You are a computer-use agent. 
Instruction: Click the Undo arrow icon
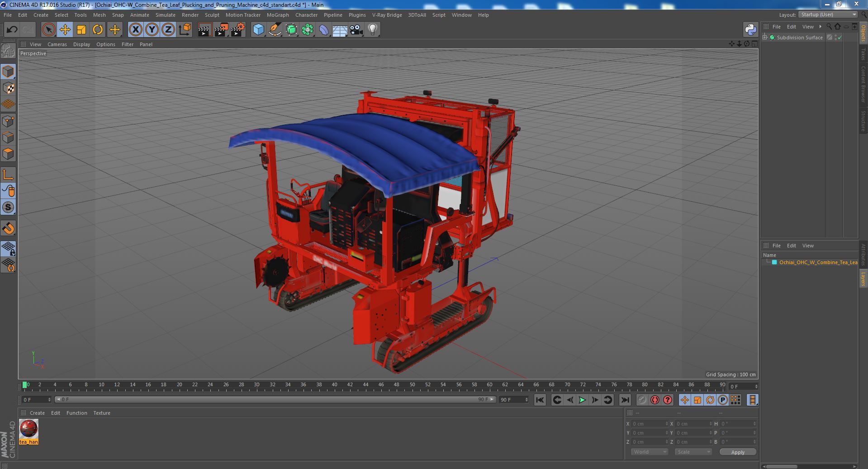[x=12, y=30]
